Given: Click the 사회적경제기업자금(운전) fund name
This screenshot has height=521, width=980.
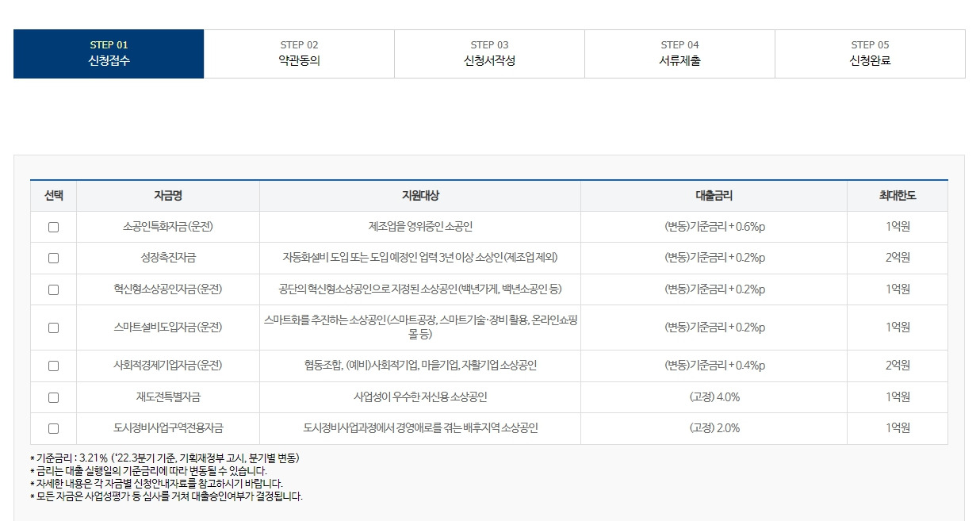Looking at the screenshot, I should pos(168,366).
